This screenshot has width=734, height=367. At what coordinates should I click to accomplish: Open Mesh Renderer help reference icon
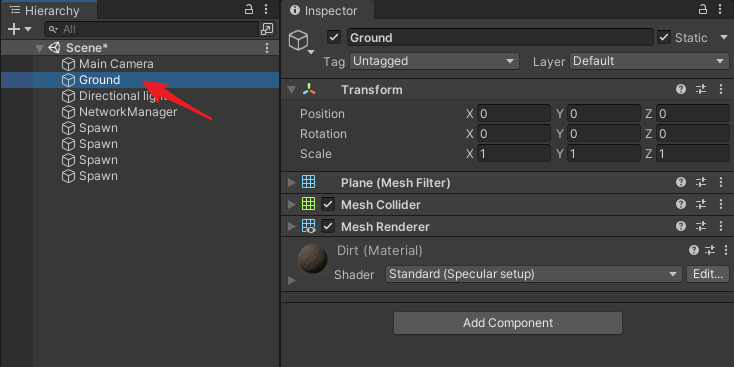click(x=681, y=227)
